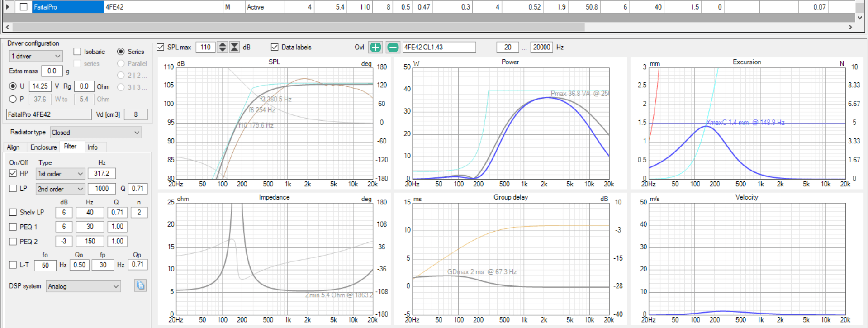This screenshot has width=868, height=328.
Task: Click the copy DSP settings icon
Action: click(x=140, y=285)
